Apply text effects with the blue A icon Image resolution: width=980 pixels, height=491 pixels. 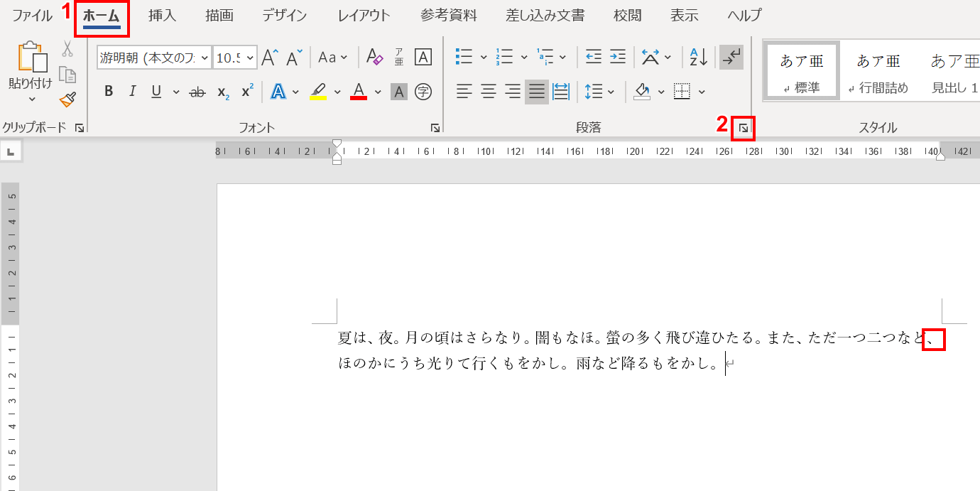(278, 92)
